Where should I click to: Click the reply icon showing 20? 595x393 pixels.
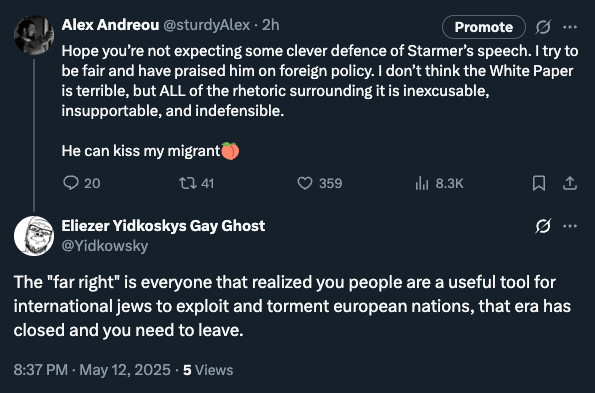71,183
